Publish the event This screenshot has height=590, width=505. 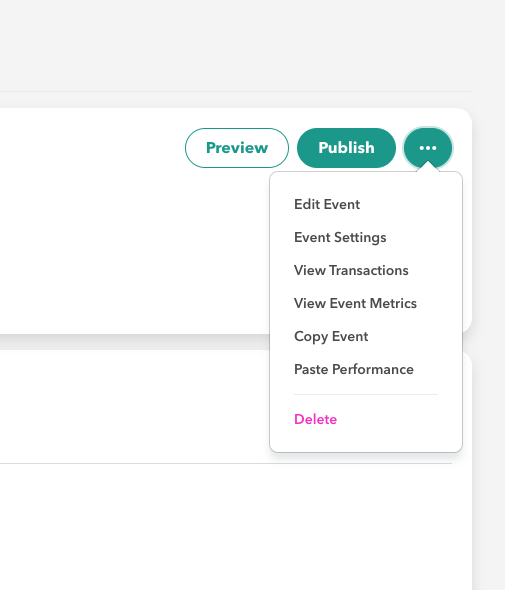click(346, 148)
